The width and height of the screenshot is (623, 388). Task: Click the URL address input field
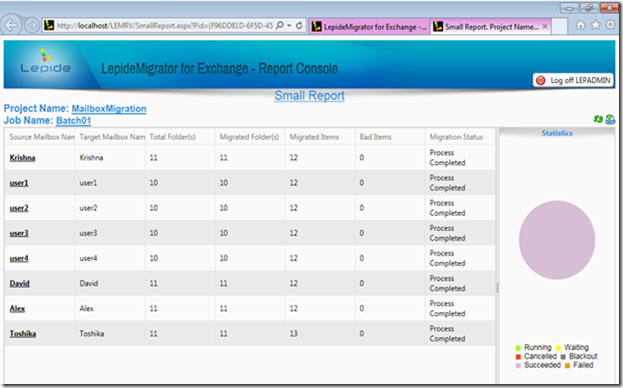pos(164,26)
